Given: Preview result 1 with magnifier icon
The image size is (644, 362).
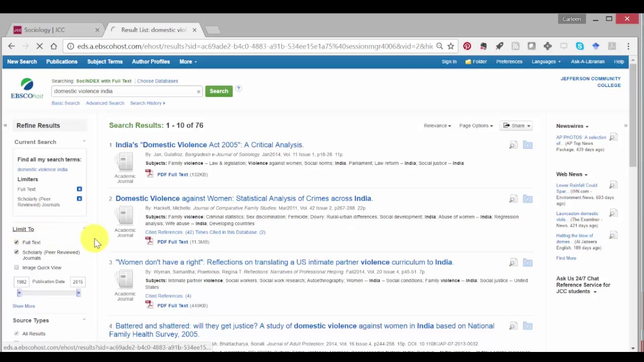Looking at the screenshot, I should (513, 145).
